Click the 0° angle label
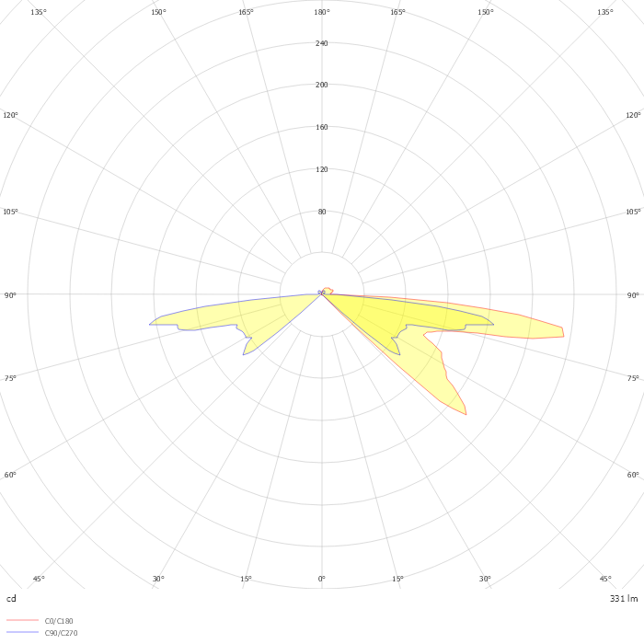This screenshot has height=644, width=644. (322, 579)
